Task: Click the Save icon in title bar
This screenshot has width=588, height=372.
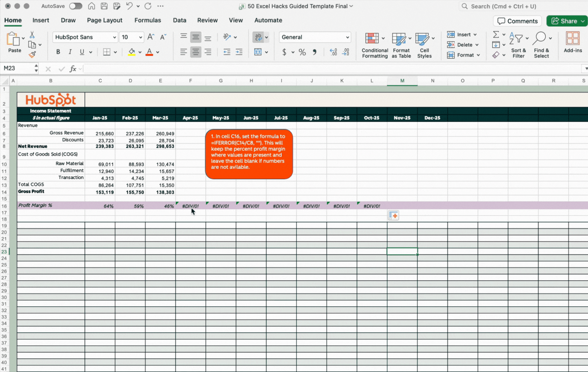Action: coord(104,6)
